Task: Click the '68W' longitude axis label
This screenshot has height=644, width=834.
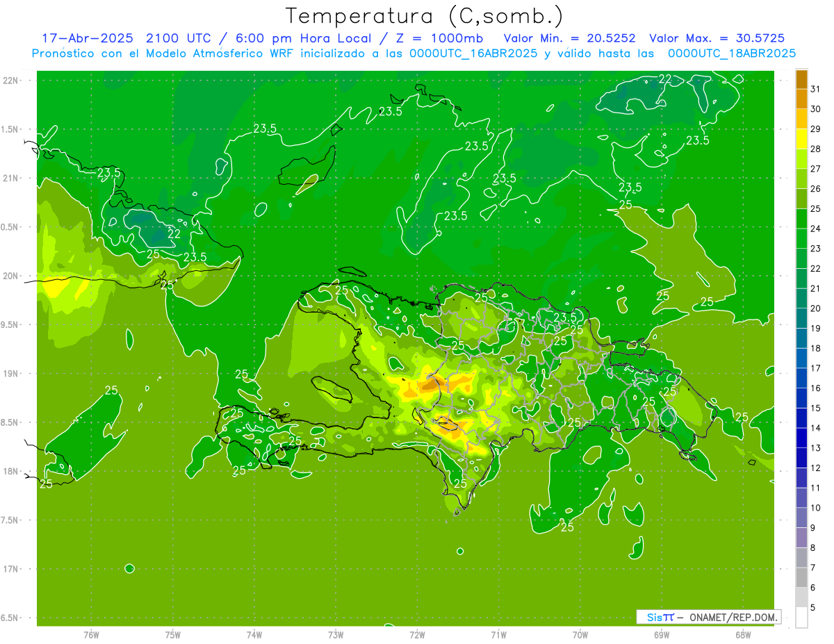Action: click(x=743, y=634)
